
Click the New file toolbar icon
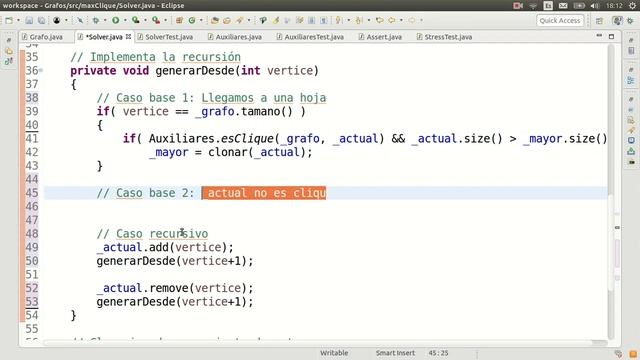[x=9, y=20]
